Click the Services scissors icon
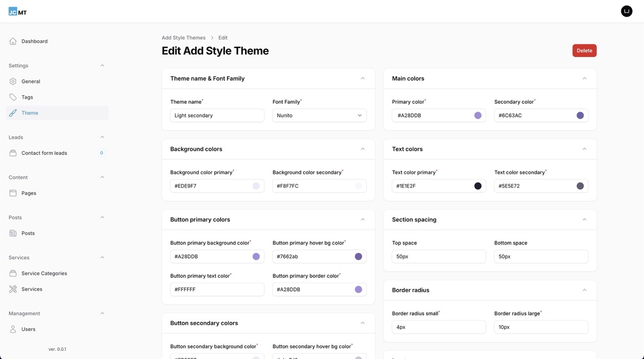Viewport: 644px width, 359px height. point(13,289)
